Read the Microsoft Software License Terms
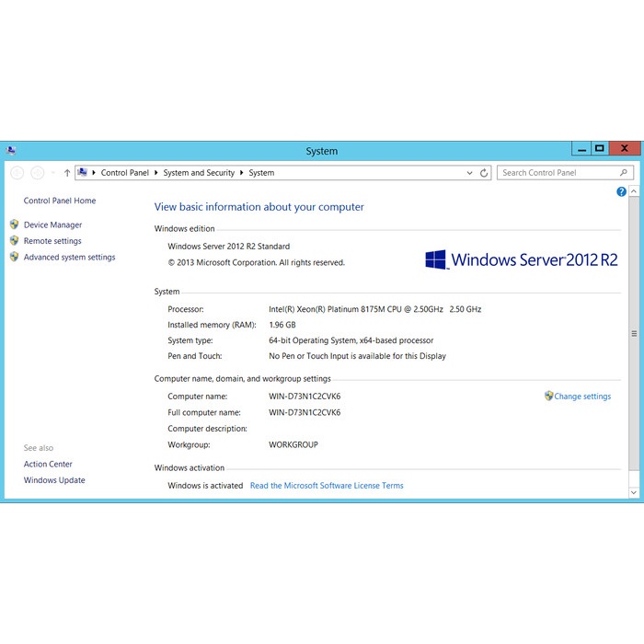Image resolution: width=644 pixels, height=644 pixels. coord(327,486)
